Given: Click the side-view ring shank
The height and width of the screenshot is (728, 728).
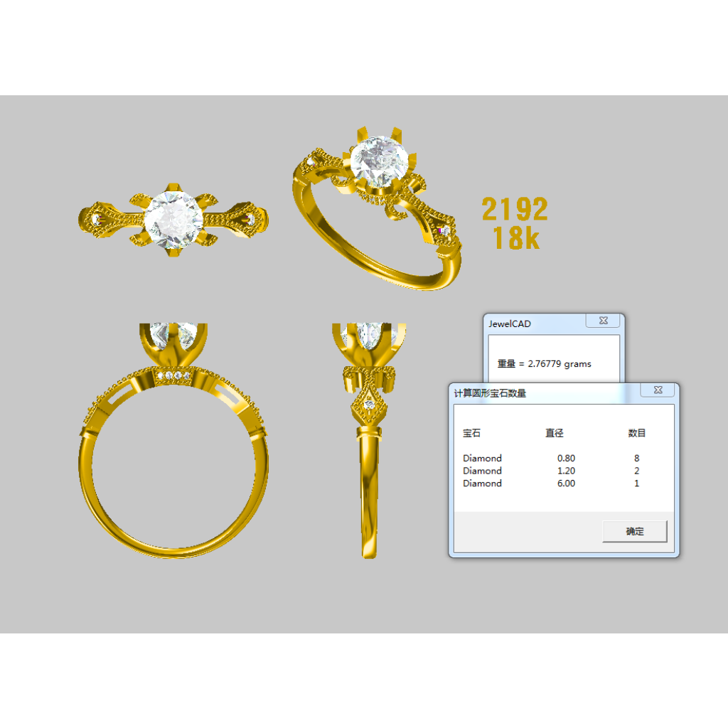Looking at the screenshot, I should coord(369,498).
